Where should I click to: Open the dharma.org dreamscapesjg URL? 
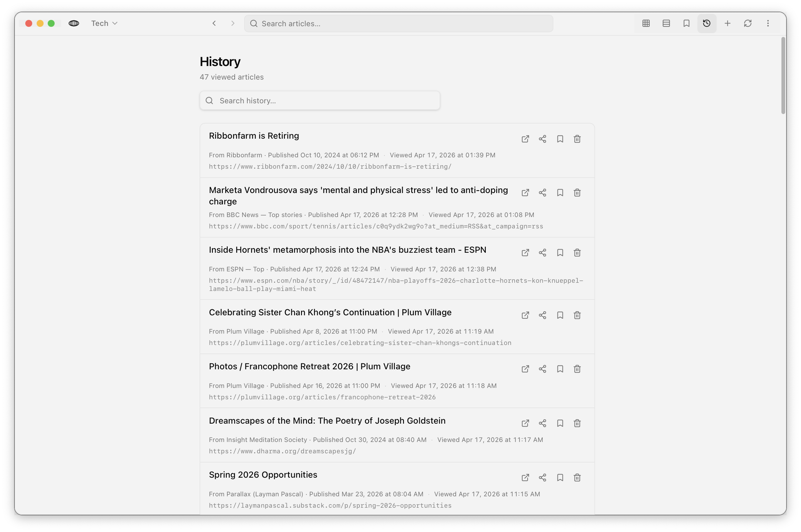[282, 451]
